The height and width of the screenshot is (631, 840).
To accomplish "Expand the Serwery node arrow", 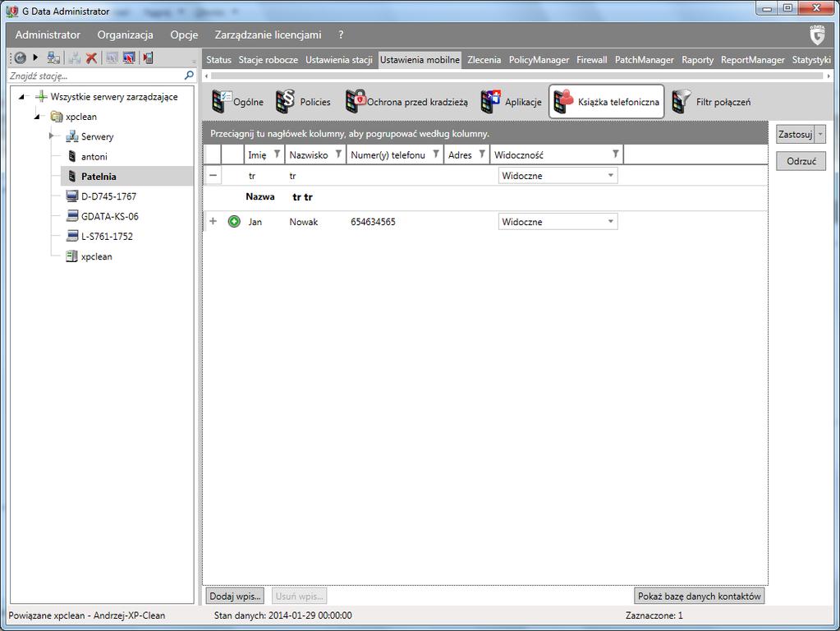I will (52, 136).
